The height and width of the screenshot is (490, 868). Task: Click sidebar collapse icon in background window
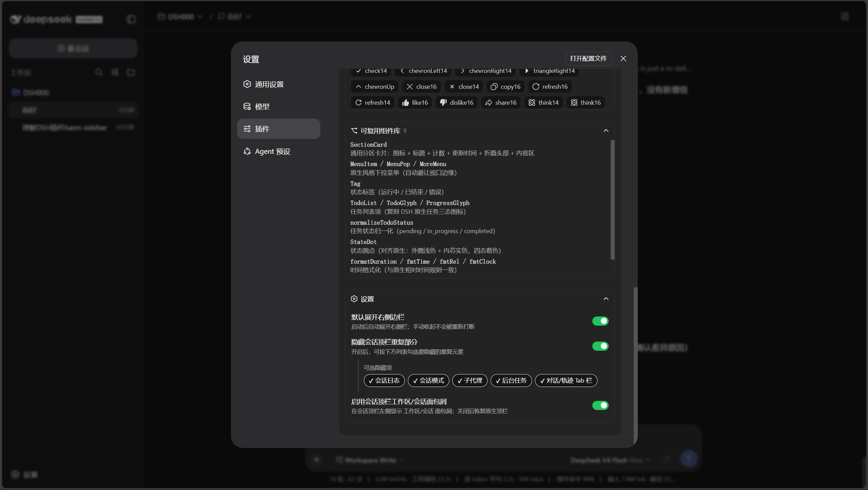point(131,19)
